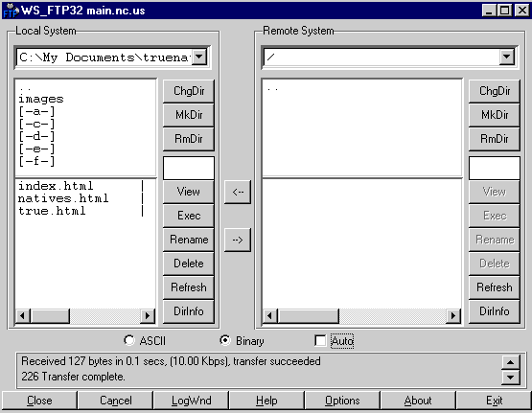Screen dimensions: 532x413
Task: Select ASCII transfer mode
Action: point(145,341)
